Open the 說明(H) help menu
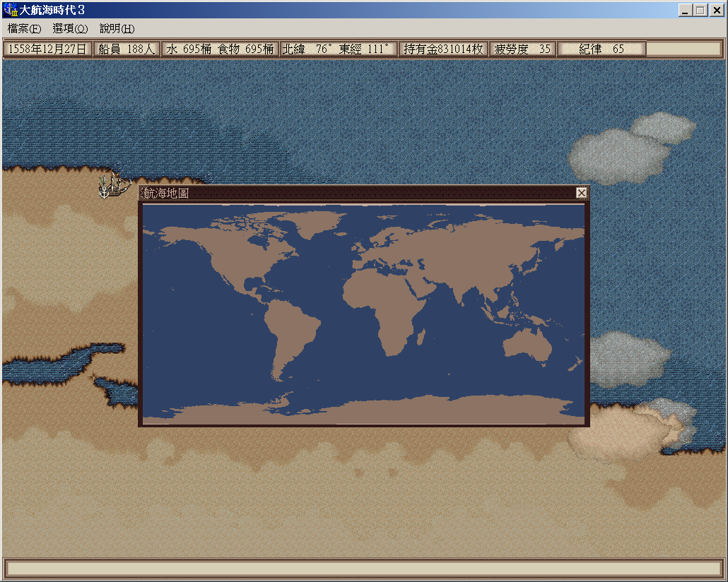This screenshot has height=582, width=728. coord(117,29)
